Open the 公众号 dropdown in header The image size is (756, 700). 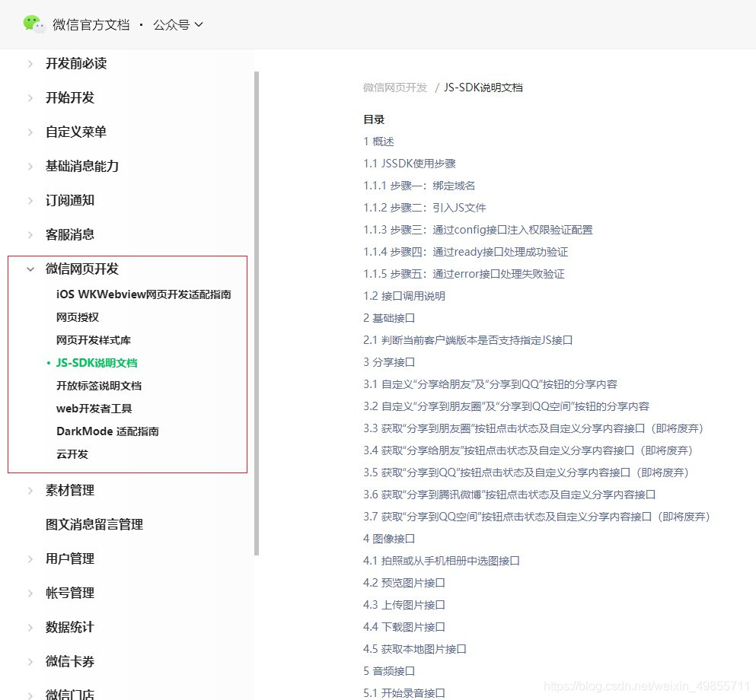tap(178, 24)
